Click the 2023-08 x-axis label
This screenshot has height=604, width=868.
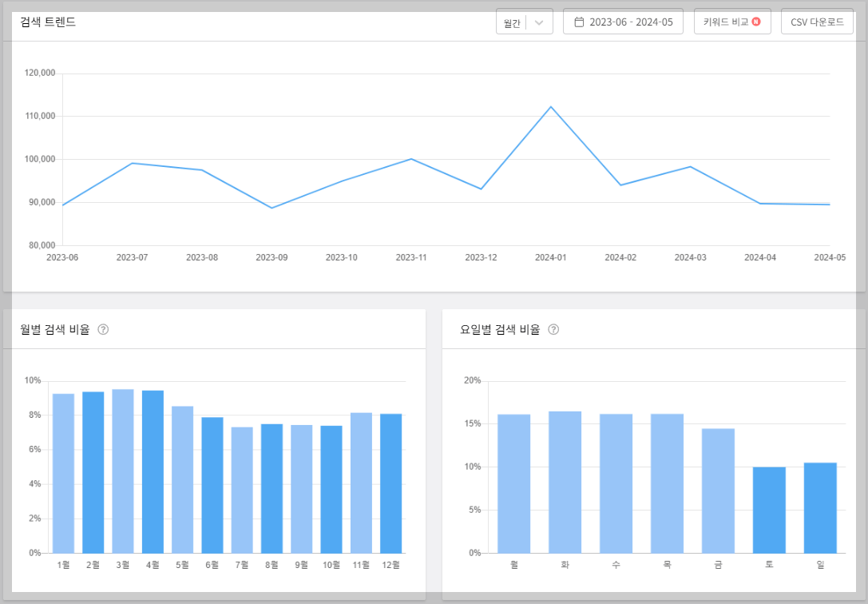pos(202,257)
